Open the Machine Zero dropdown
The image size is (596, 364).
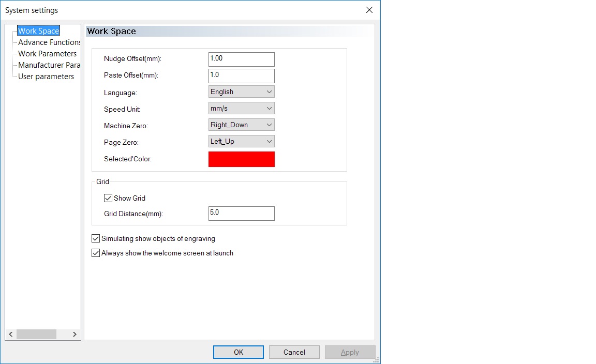(241, 125)
